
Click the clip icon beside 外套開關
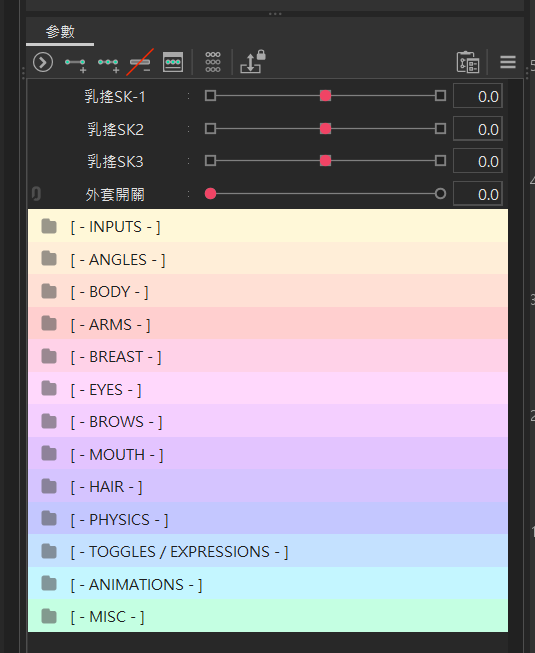coord(36,194)
